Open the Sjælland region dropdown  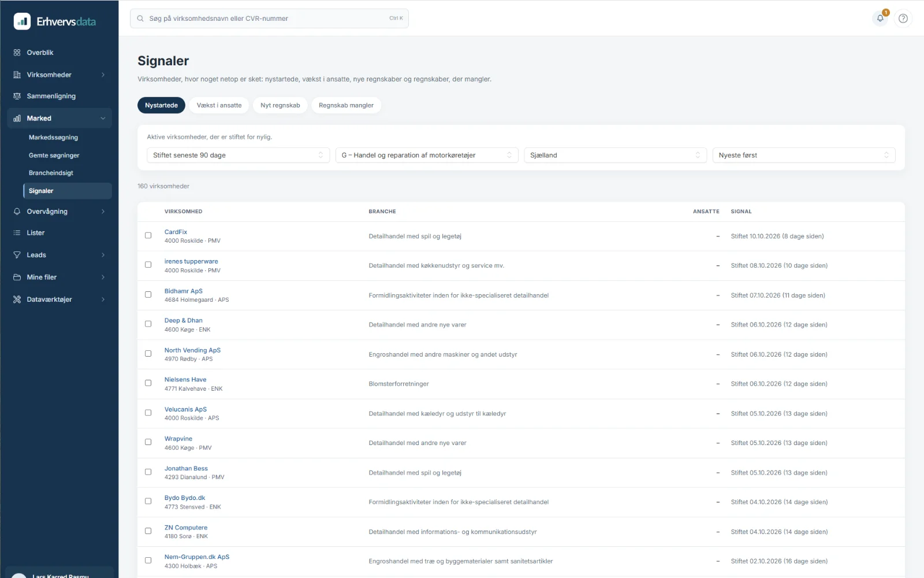tap(615, 155)
